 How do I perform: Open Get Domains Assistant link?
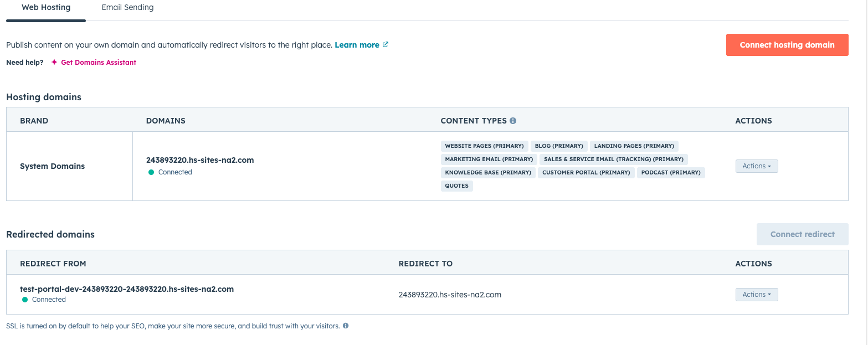99,63
